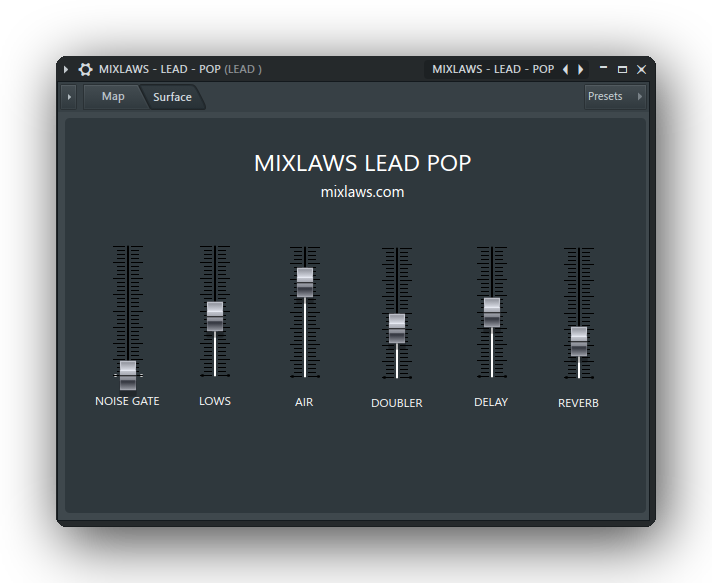
Task: Click the AIR label
Action: click(x=304, y=402)
